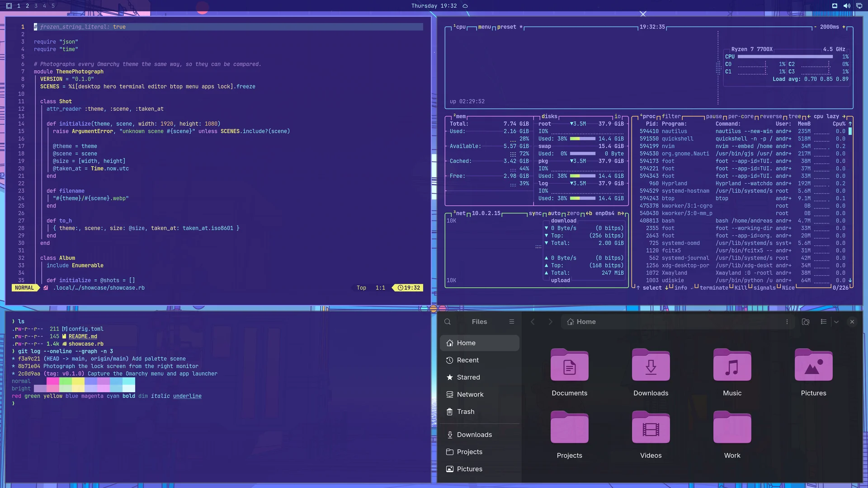This screenshot has width=868, height=488.
Task: Click the volume speaker icon in the top bar
Action: click(847, 6)
